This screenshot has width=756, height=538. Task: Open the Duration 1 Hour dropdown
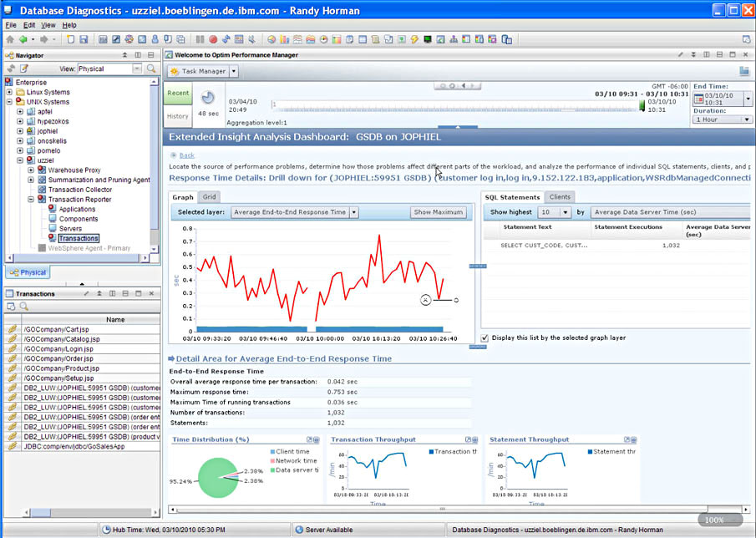click(x=746, y=119)
